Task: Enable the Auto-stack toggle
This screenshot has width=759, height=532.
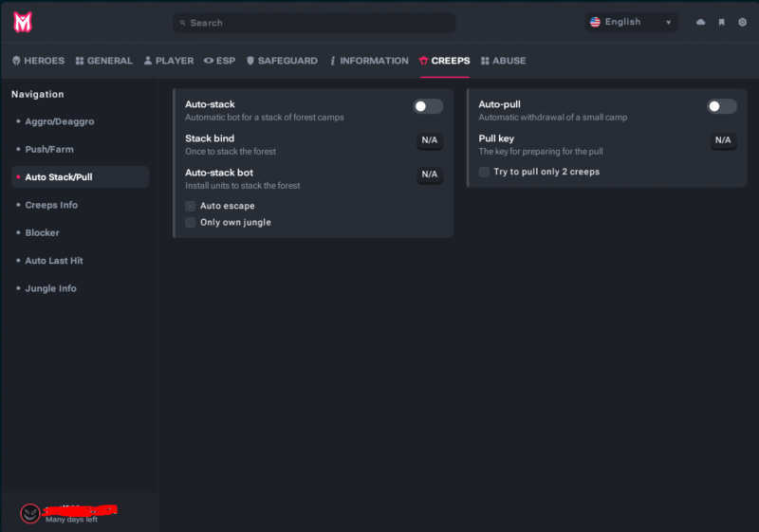Action: click(x=428, y=106)
